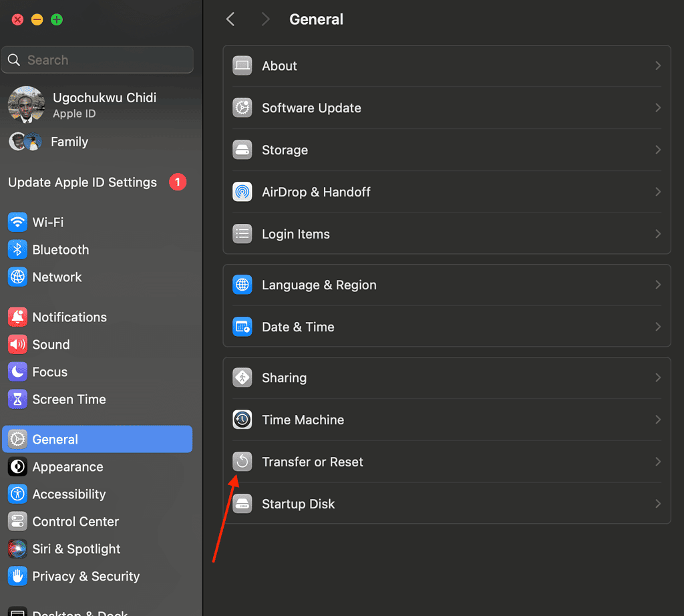Expand the About row chevron
The height and width of the screenshot is (616, 684).
657,65
